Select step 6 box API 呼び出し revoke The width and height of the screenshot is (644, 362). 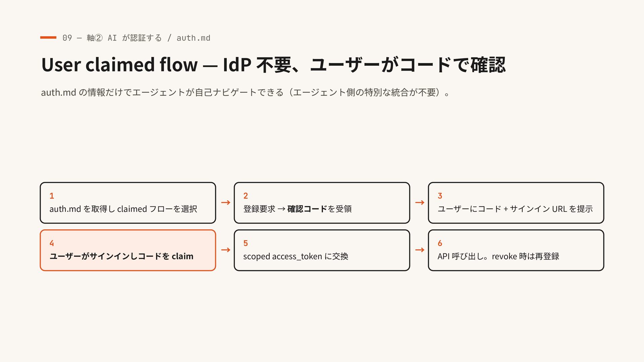click(516, 250)
